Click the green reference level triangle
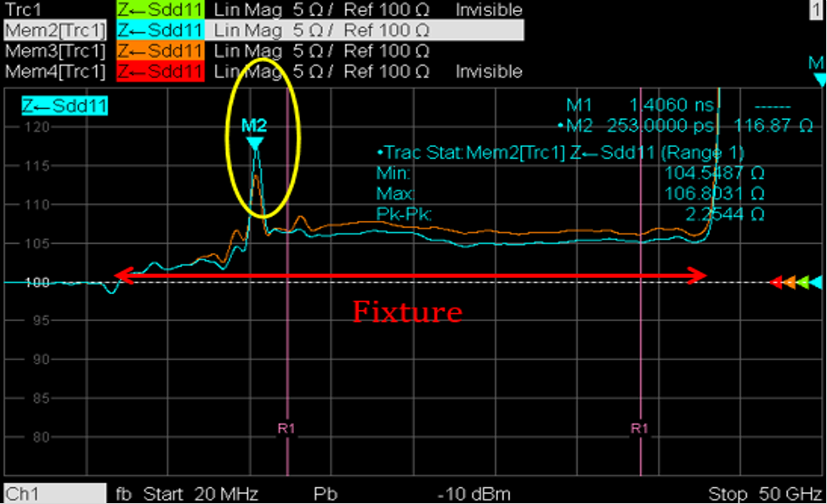 coord(802,283)
